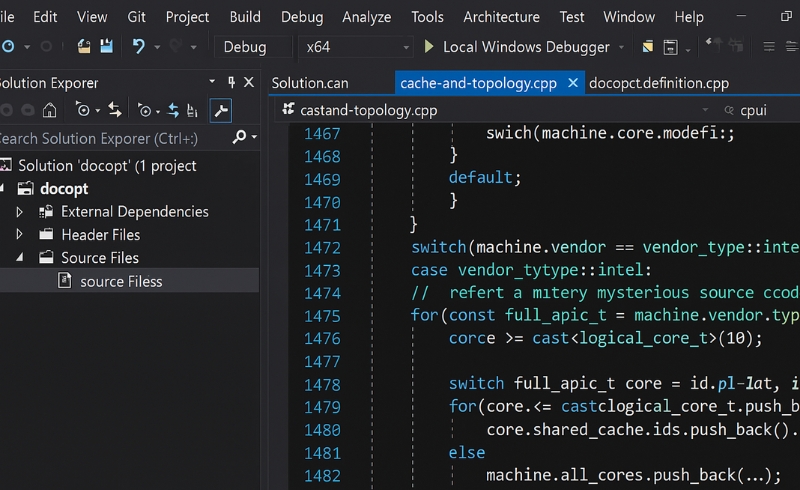800x490 pixels.
Task: Click the dimmed step-back arrow icon in toolbar
Action: pyautogui.click(x=713, y=45)
